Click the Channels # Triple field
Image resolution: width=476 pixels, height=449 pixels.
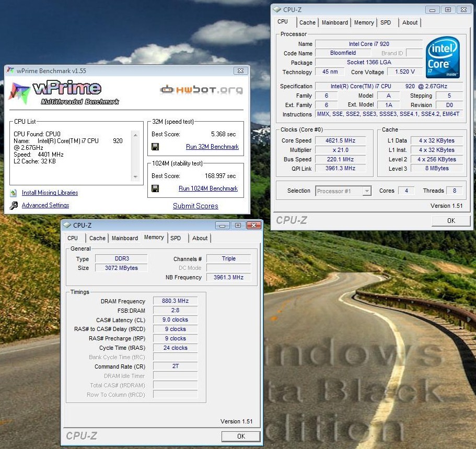(x=228, y=258)
